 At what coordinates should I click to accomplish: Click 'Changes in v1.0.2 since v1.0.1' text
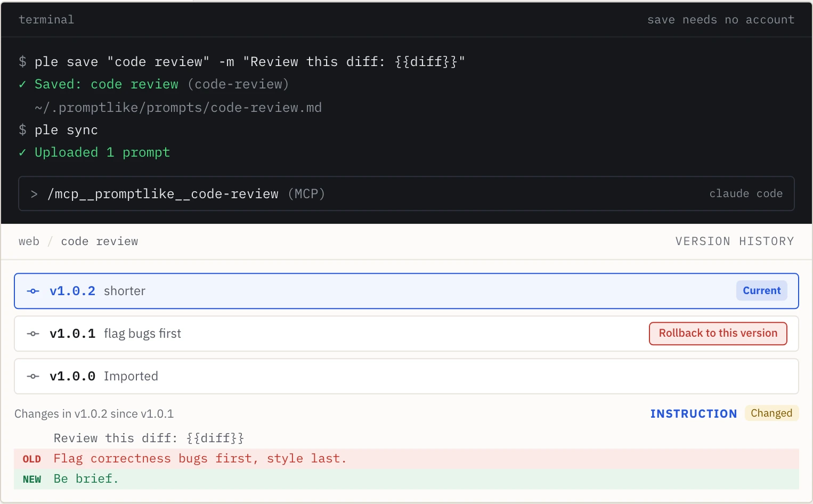pos(94,414)
